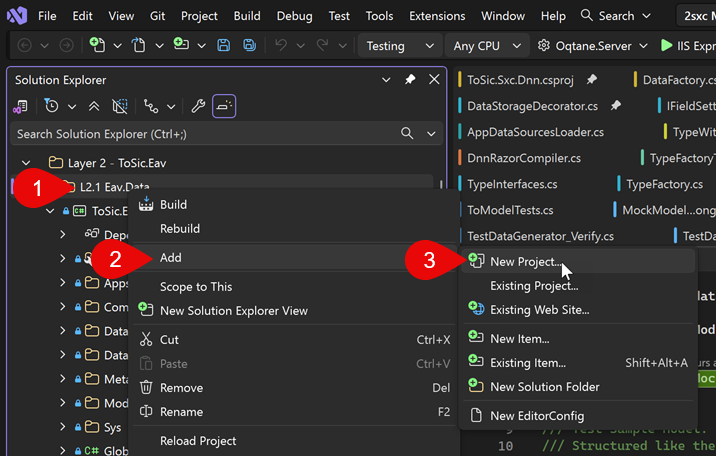Open search options dropdown in Solution Explorer

click(431, 134)
